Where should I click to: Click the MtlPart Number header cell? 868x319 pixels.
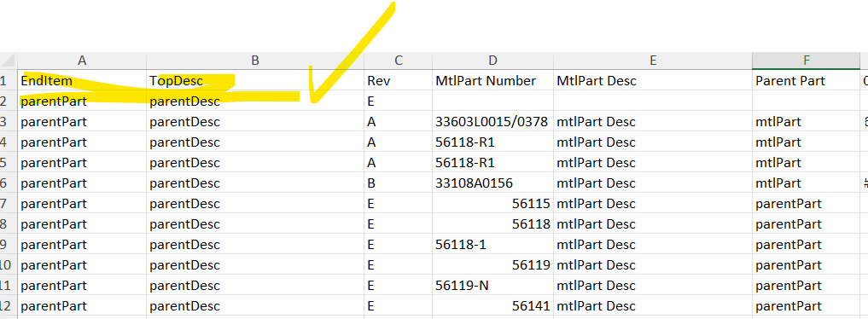[x=492, y=81]
